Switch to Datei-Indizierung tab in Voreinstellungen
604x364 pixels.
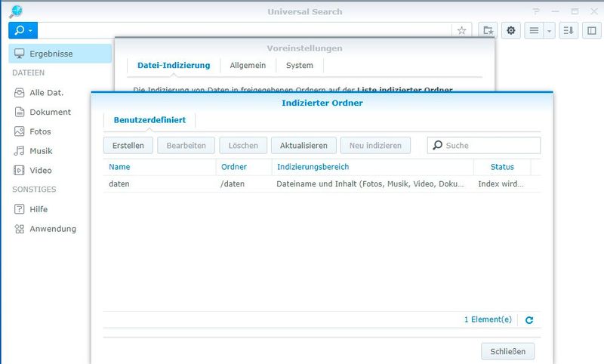[174, 66]
